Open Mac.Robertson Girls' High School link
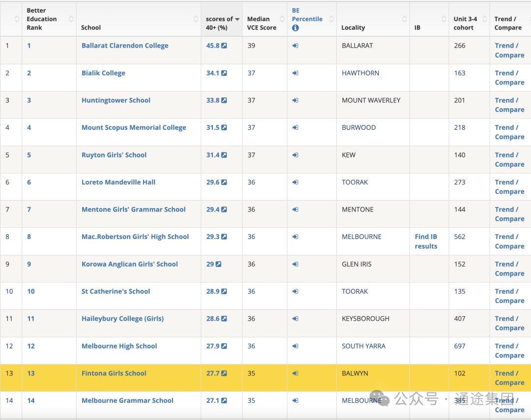The height and width of the screenshot is (420, 531). (135, 237)
